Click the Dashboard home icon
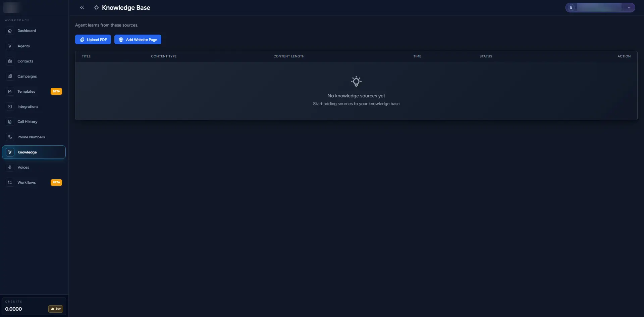644x317 pixels. [x=10, y=31]
